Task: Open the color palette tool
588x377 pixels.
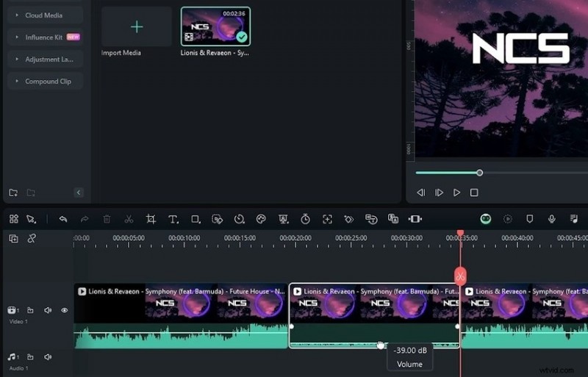Action: pyautogui.click(x=261, y=219)
